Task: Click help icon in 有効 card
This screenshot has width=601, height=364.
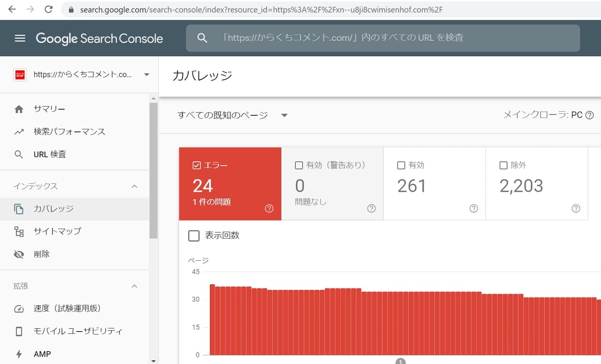Action: 473,209
